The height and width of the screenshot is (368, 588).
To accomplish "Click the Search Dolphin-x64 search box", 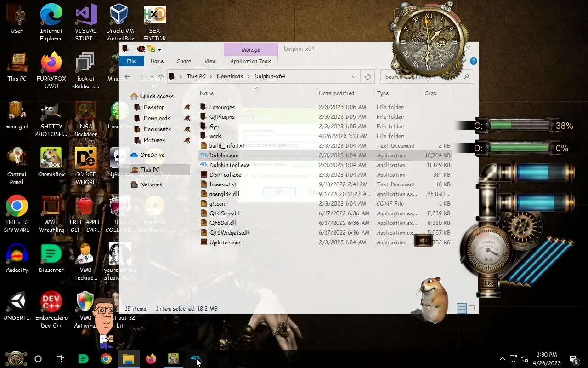I will click(426, 76).
